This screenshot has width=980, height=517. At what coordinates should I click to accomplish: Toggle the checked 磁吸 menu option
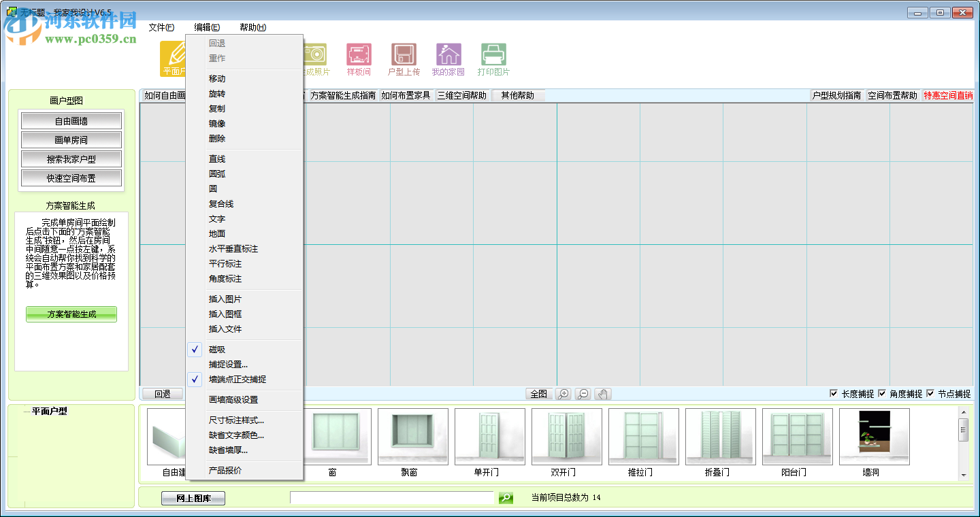[x=245, y=350]
